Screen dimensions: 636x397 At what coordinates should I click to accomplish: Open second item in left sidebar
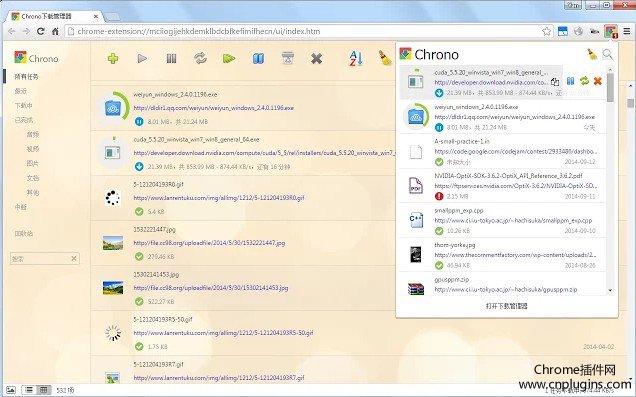tap(21, 91)
